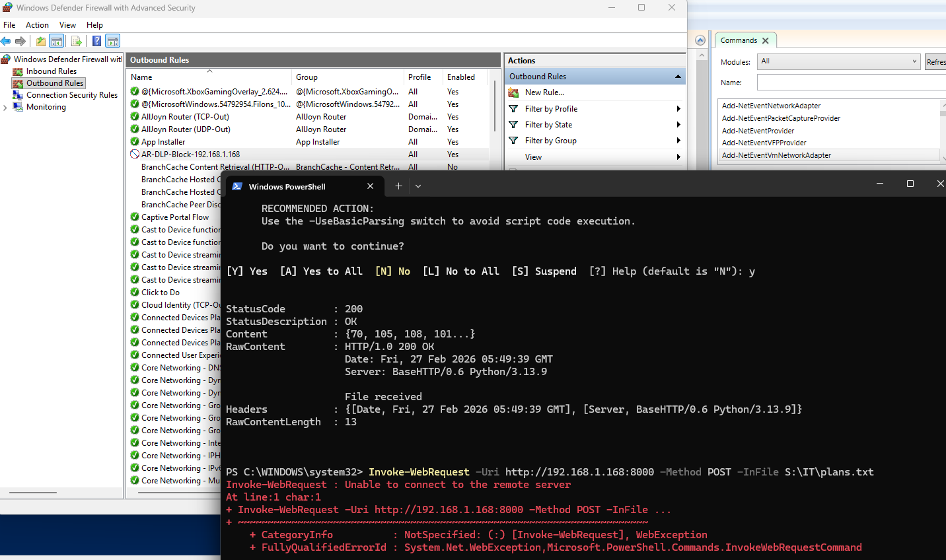Open the Action menu
This screenshot has width=946, height=560.
(37, 25)
